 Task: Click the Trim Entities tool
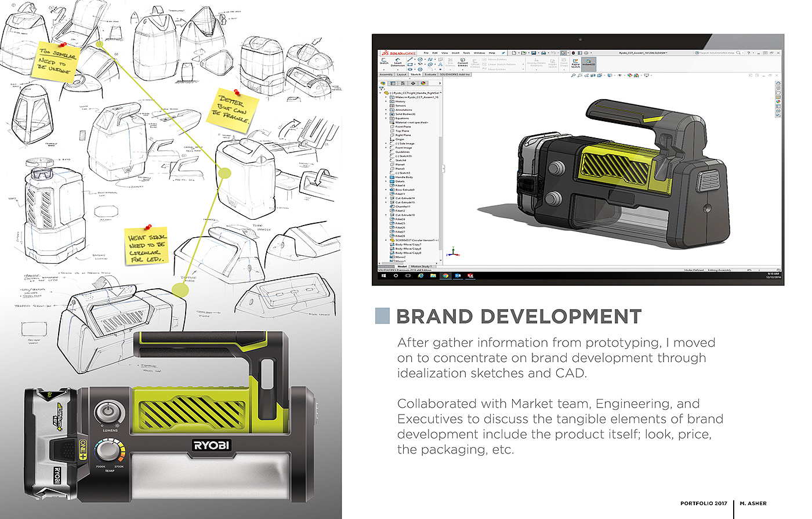[450, 62]
